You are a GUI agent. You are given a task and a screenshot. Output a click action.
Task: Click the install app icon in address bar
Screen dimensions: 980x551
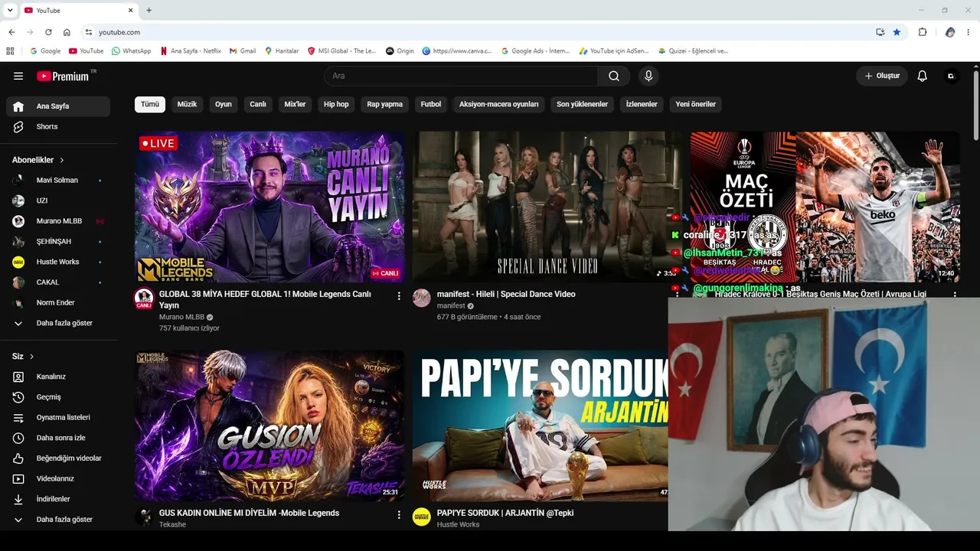click(x=880, y=32)
